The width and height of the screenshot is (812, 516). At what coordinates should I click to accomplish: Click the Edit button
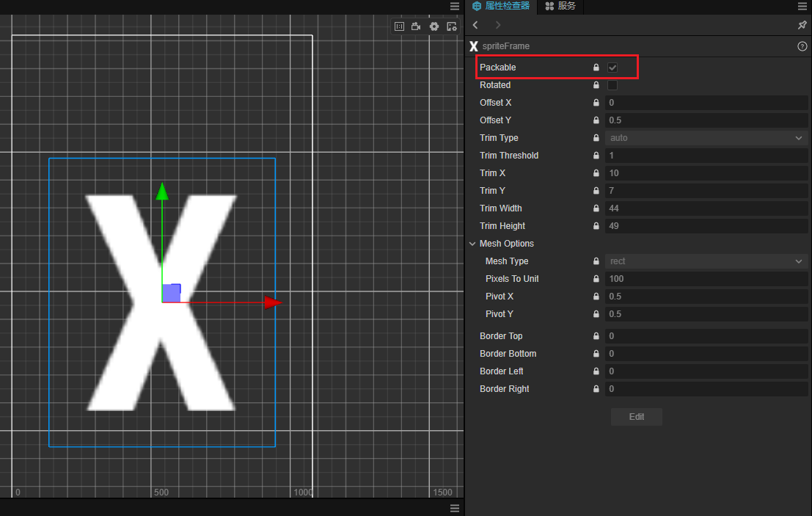(637, 416)
